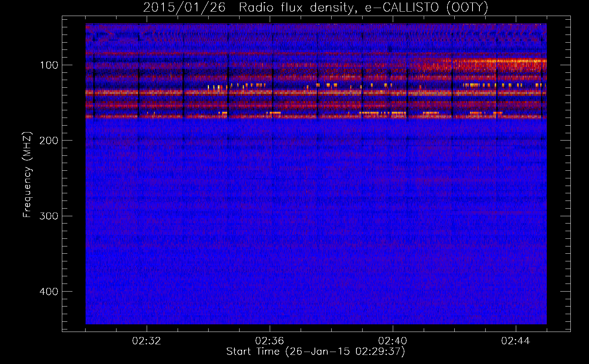This screenshot has width=589, height=364.
Task: Click the plot title 'Radio flux density, e-CALLISTO (OOTY)'
Action: (363, 7)
